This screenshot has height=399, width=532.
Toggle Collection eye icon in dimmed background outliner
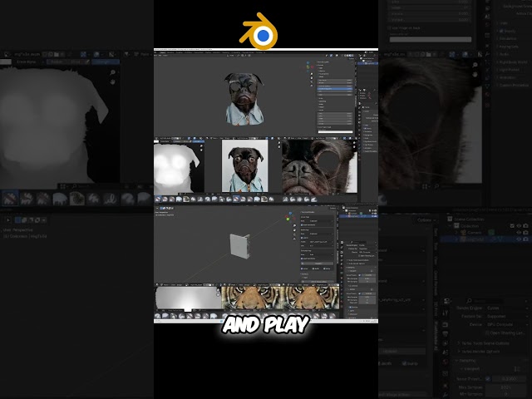(519, 225)
